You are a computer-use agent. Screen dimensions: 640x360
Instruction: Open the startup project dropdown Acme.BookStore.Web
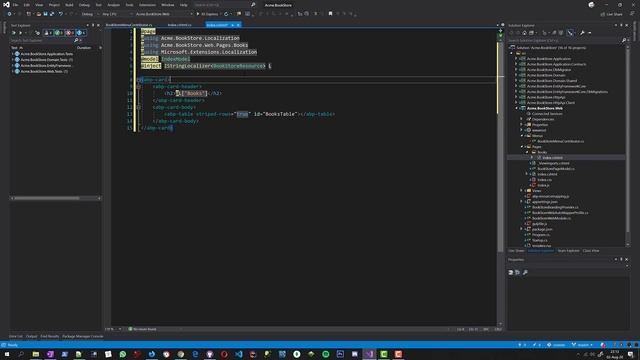[164, 14]
